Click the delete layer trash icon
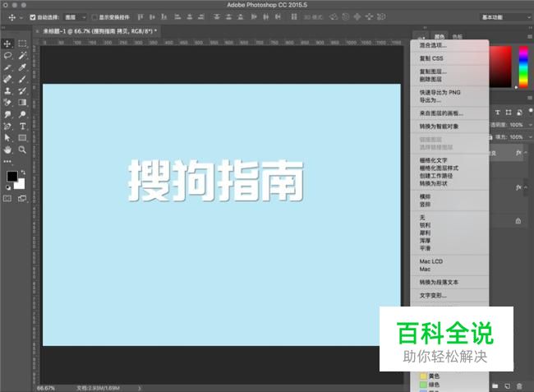Viewport: 534px width, 392px height. click(519, 386)
